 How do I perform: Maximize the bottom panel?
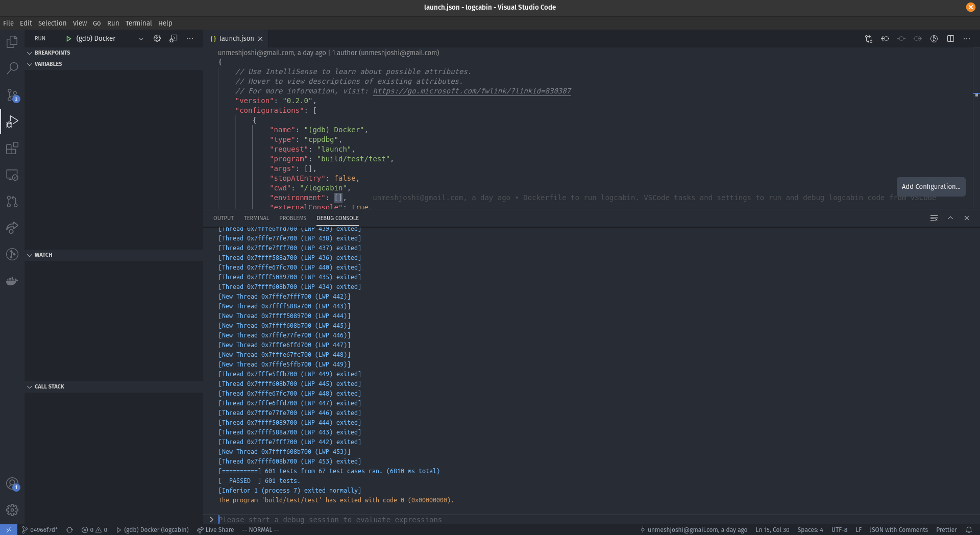(x=950, y=218)
